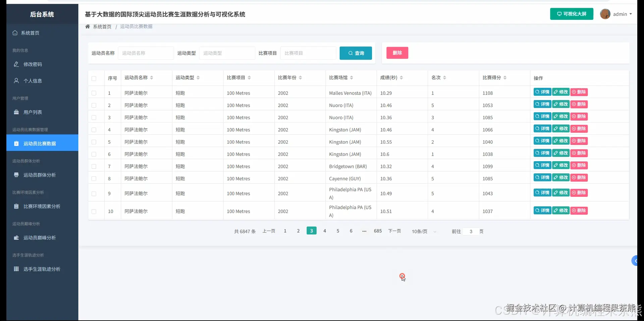Click 删除 for row 7 Bridgetown

pos(579,165)
